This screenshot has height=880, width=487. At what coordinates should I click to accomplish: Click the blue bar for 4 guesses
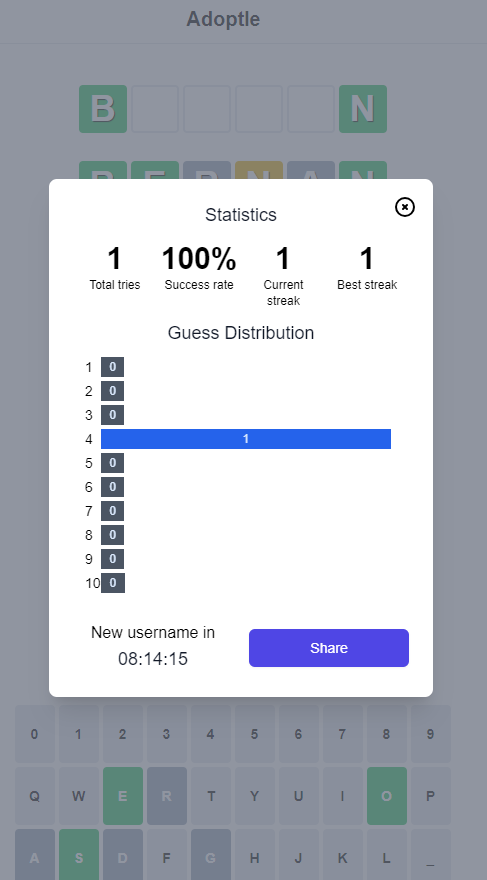[246, 439]
